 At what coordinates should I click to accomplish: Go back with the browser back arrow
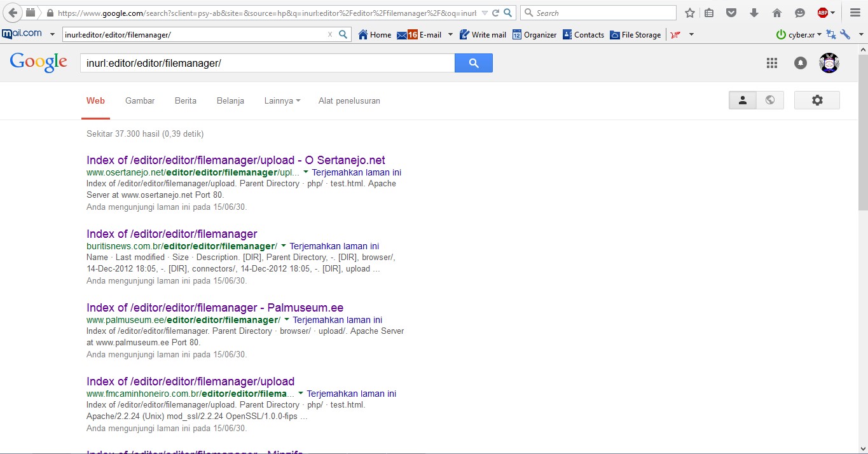coord(13,13)
